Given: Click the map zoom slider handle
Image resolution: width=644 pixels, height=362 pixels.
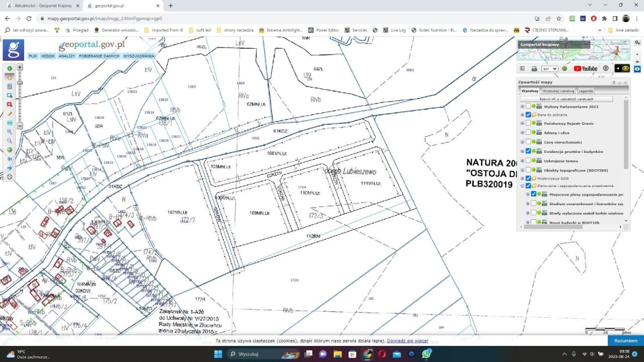Looking at the screenshot, I should click(20, 82).
